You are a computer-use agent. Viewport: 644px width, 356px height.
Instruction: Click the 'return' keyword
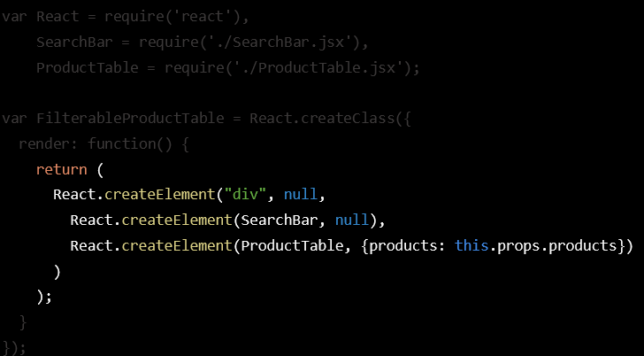click(x=62, y=169)
